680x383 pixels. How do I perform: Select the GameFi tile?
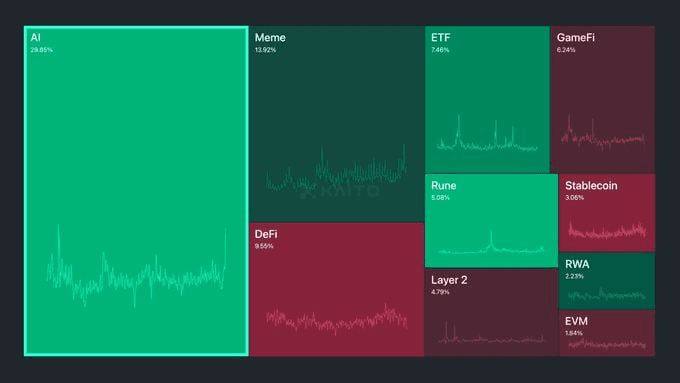(602, 99)
